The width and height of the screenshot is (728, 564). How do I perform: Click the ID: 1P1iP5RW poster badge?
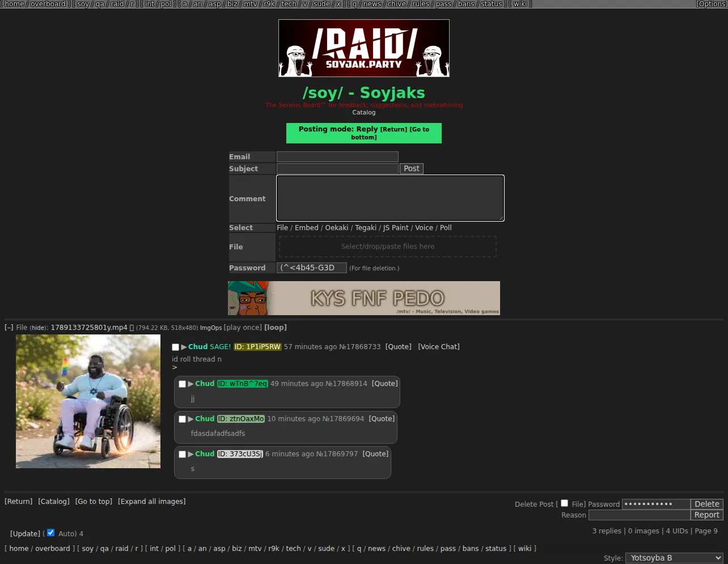coord(257,347)
